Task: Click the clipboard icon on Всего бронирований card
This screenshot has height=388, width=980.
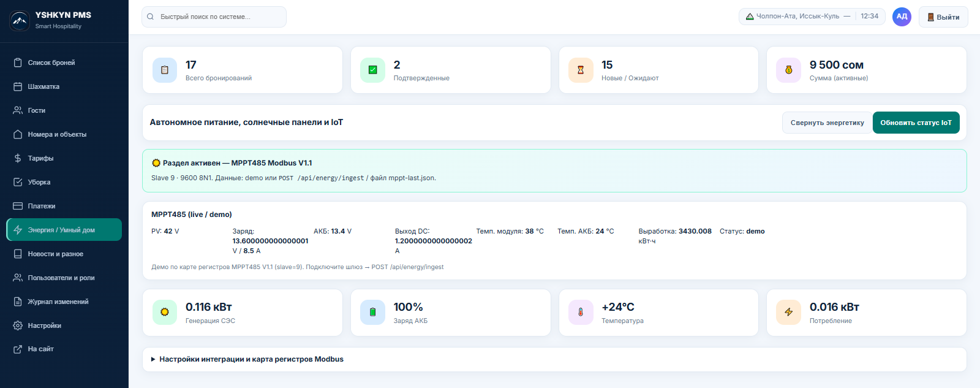Action: click(x=165, y=70)
